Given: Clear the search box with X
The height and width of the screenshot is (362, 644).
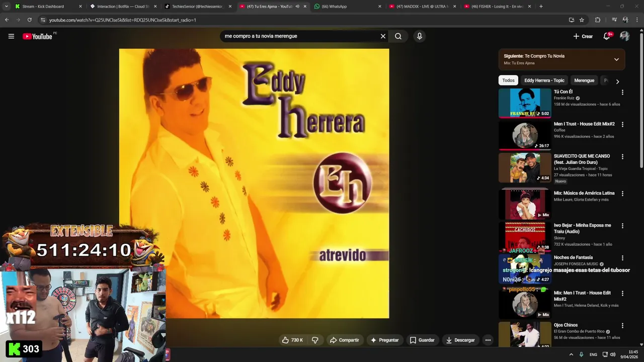Looking at the screenshot, I should click(383, 36).
